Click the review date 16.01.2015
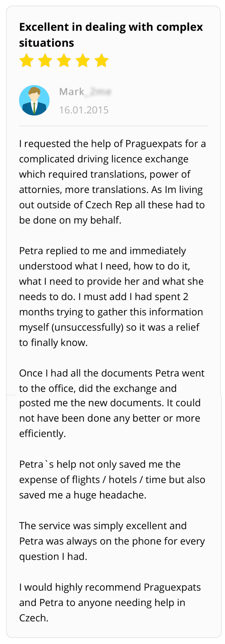 (84, 110)
